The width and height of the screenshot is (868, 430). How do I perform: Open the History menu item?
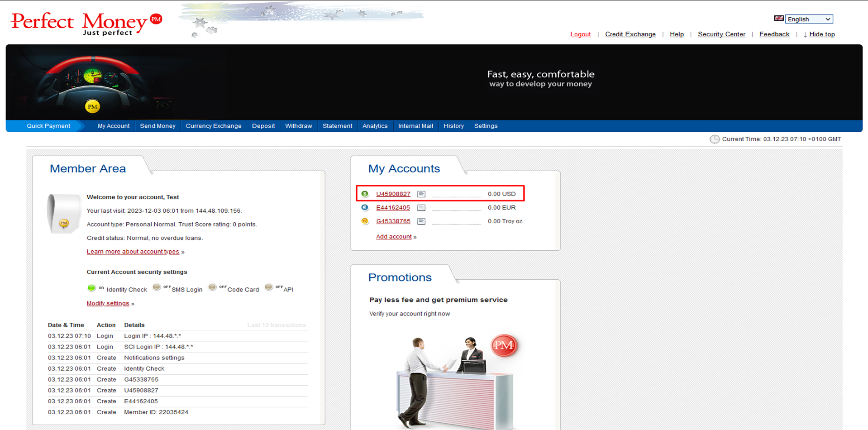[453, 126]
